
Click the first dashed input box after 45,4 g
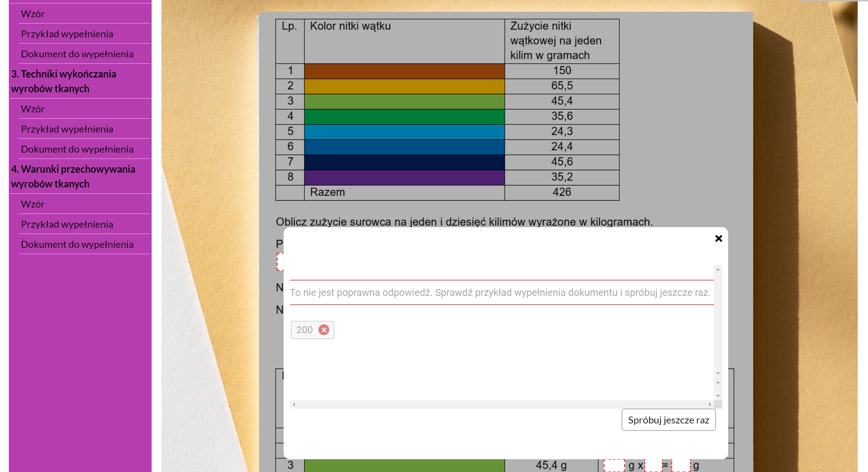coord(614,465)
